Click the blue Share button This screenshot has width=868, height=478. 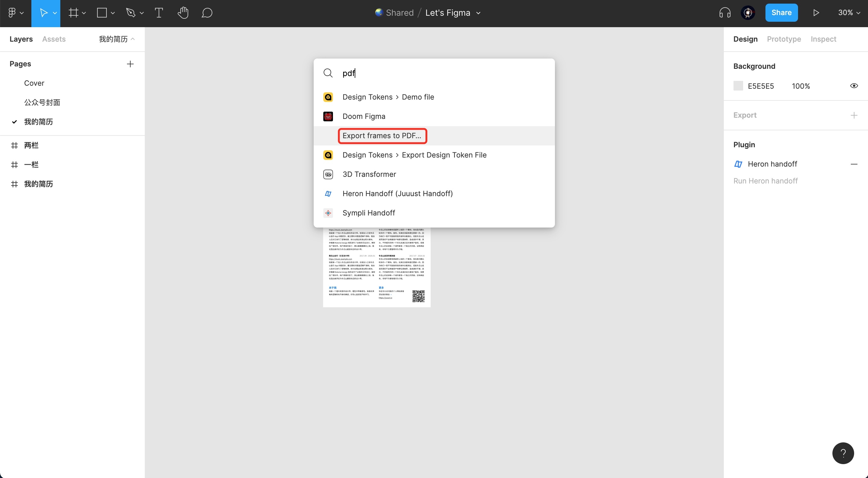[781, 13]
